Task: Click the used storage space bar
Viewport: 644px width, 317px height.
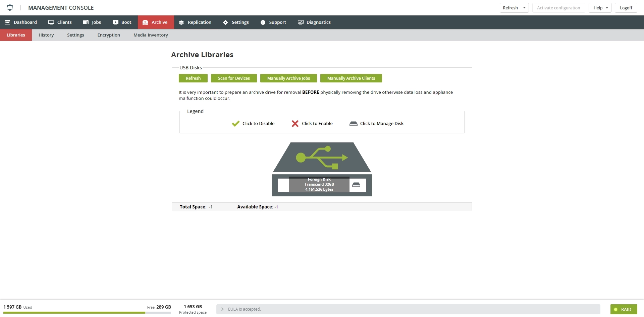Action: click(x=87, y=313)
